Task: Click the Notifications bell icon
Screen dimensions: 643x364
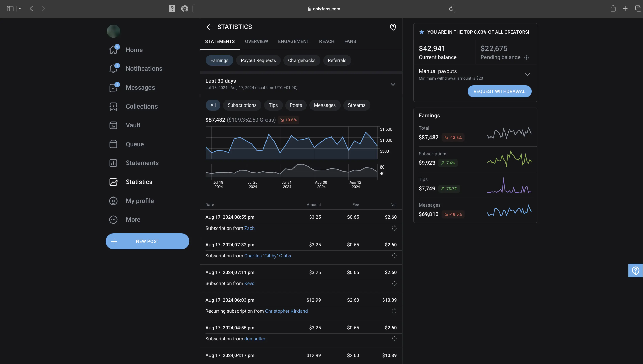Action: [x=113, y=69]
